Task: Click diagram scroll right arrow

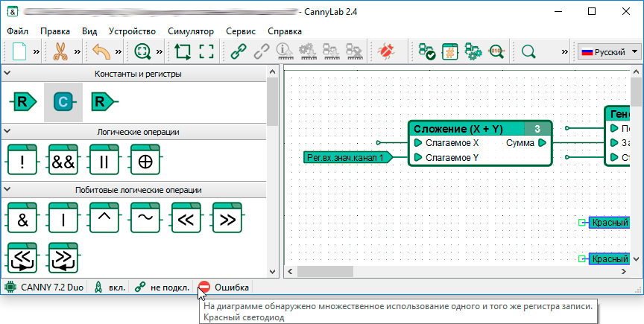Action: pos(625,271)
